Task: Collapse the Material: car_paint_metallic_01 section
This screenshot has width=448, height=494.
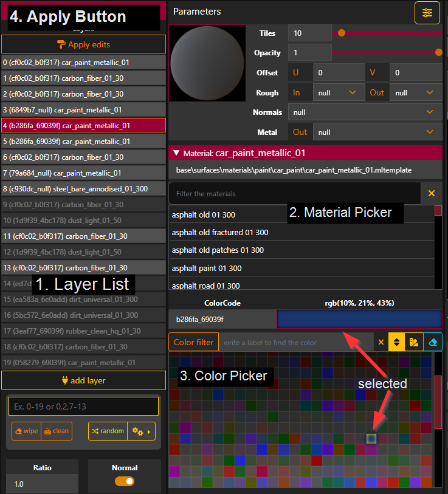Action: pyautogui.click(x=176, y=153)
